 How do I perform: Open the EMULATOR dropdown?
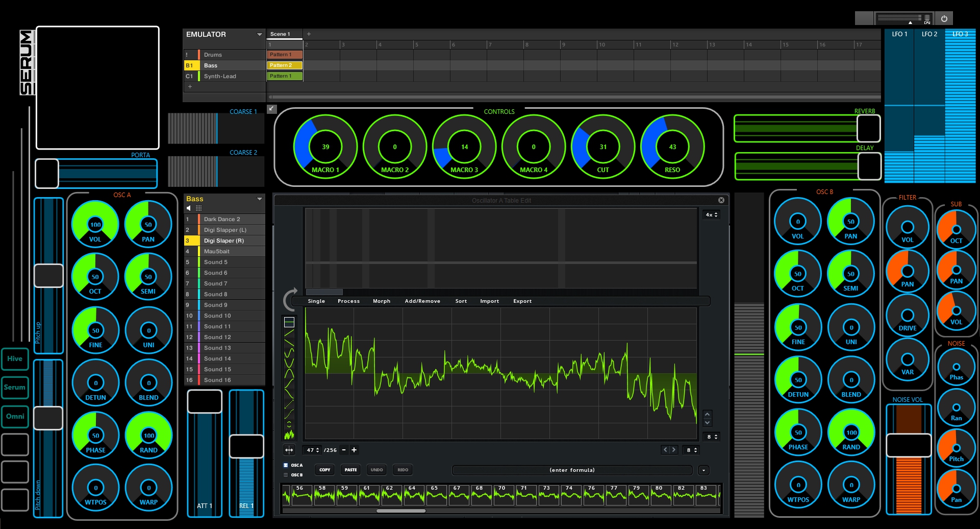click(259, 34)
